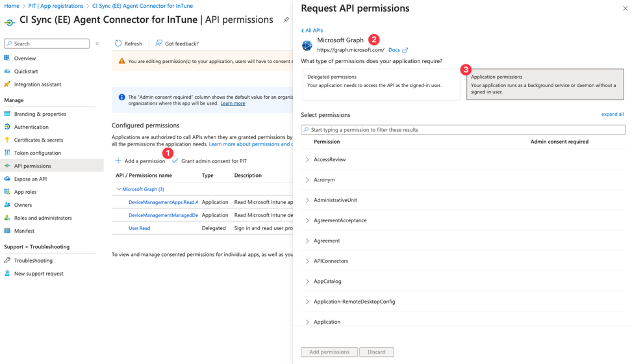This screenshot has height=364, width=632.
Task: Click the Learn more link in info banner
Action: 233,104
